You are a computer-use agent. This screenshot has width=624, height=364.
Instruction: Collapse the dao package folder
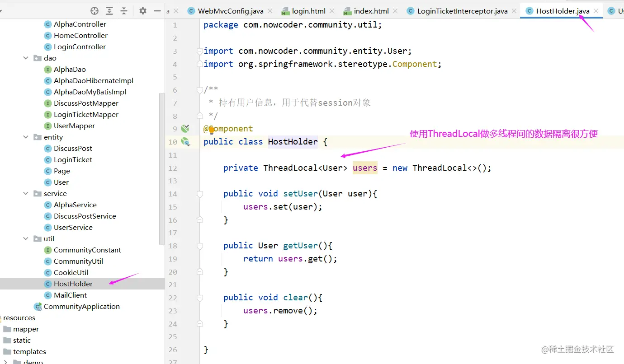(x=26, y=58)
